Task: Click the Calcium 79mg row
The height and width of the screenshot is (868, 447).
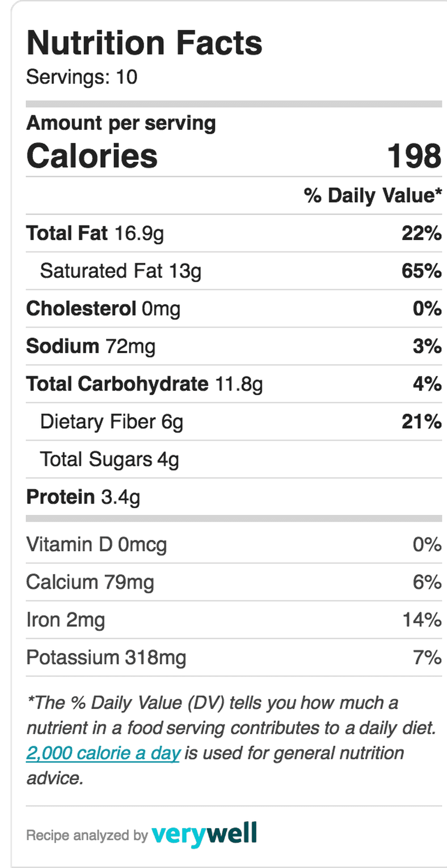Action: pyautogui.click(x=234, y=582)
